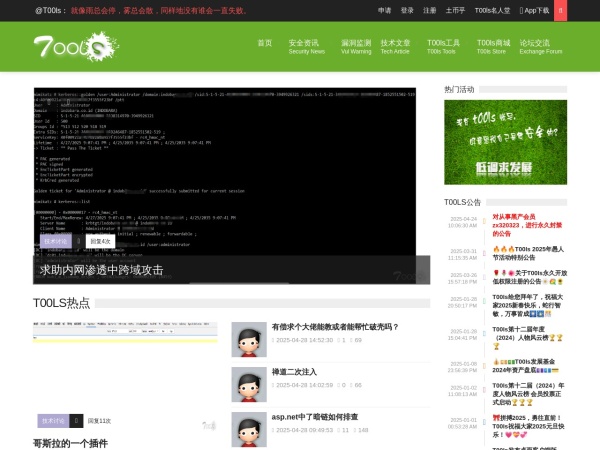Click the 申请 link in the top bar

[385, 10]
